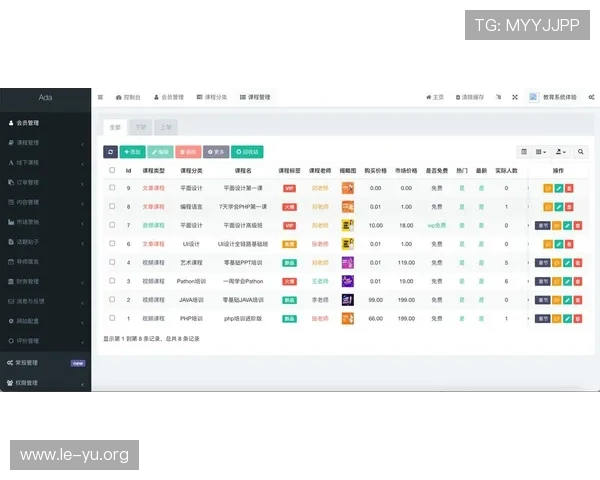The width and height of the screenshot is (600, 480).
Task: Check the checkbox for row Id 7
Action: (112, 225)
